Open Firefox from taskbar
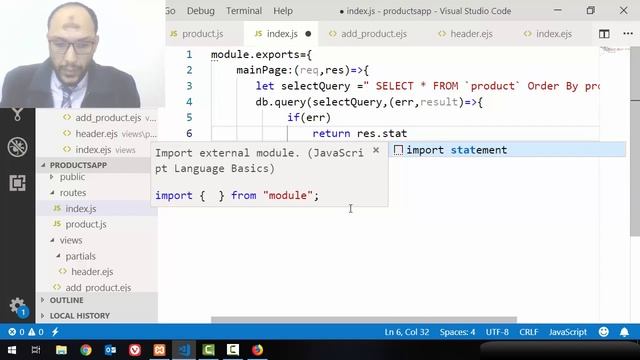 (x=257, y=350)
